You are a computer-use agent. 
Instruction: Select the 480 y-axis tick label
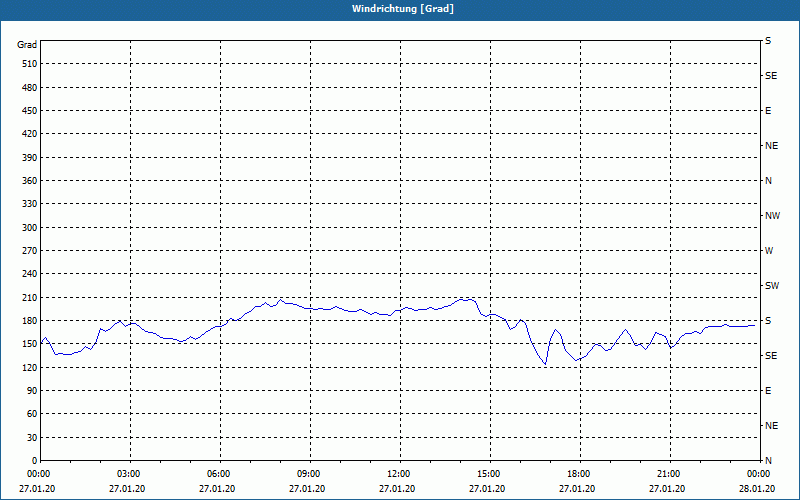tap(30, 87)
